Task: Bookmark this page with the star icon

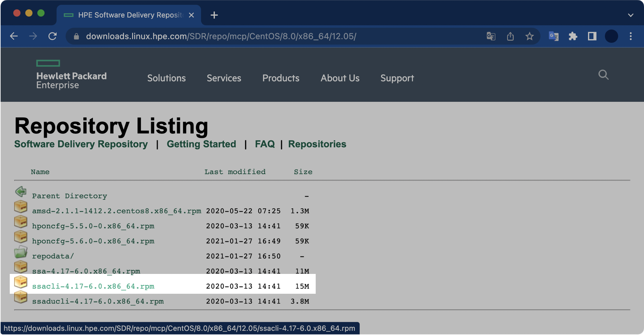Action: (530, 36)
